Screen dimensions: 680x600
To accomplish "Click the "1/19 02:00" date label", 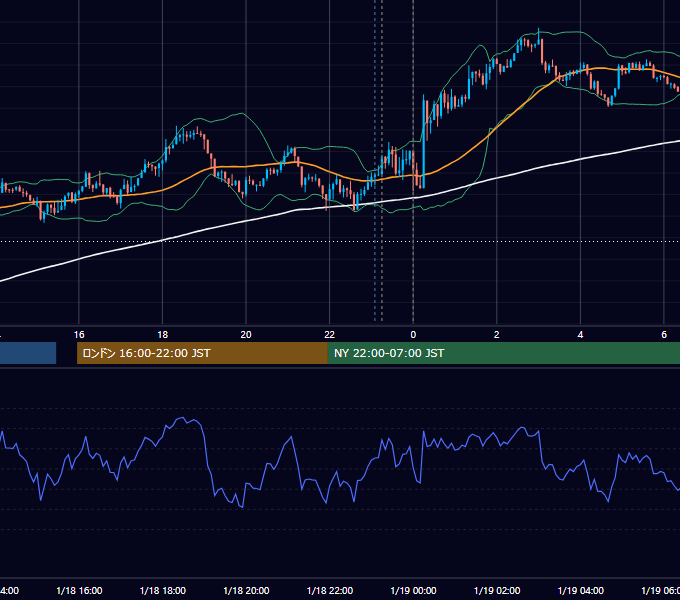I will click(497, 590).
